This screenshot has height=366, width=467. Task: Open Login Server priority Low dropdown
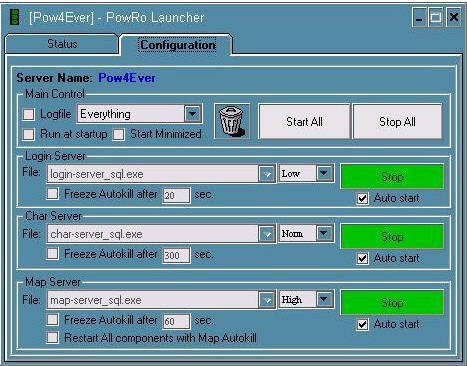pos(324,173)
